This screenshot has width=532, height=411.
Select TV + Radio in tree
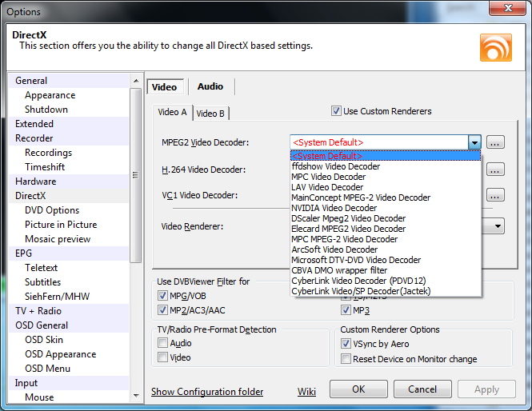(69, 310)
